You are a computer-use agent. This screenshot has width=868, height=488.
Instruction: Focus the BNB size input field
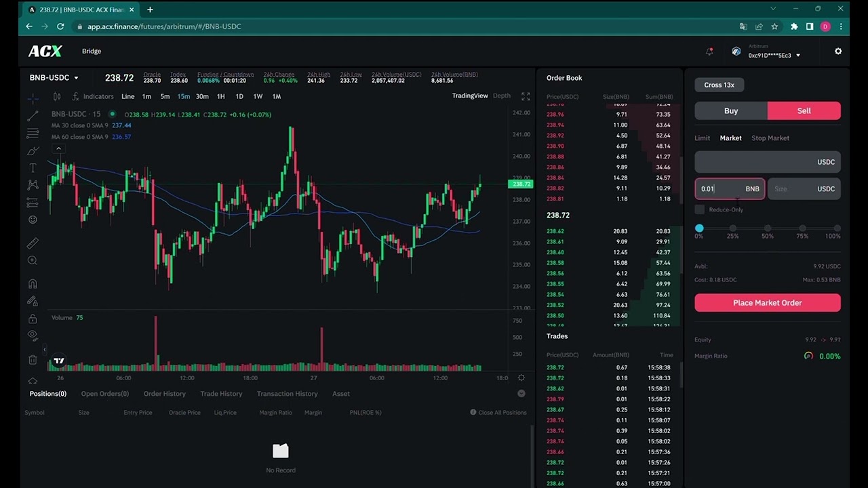(730, 189)
